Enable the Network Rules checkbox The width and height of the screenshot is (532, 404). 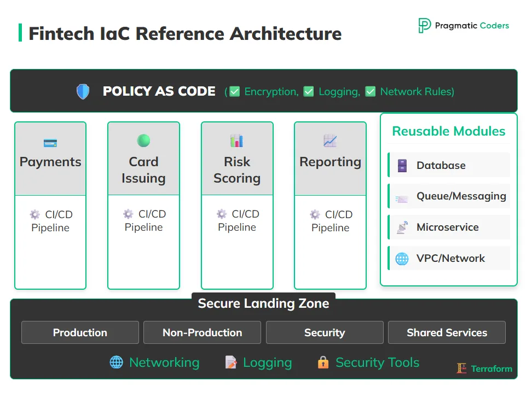click(x=371, y=91)
